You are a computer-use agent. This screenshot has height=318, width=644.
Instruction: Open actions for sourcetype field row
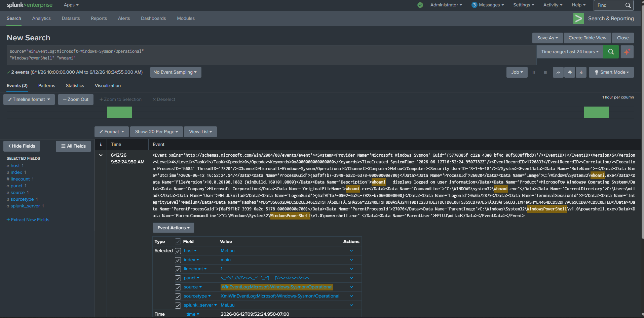pyautogui.click(x=351, y=296)
